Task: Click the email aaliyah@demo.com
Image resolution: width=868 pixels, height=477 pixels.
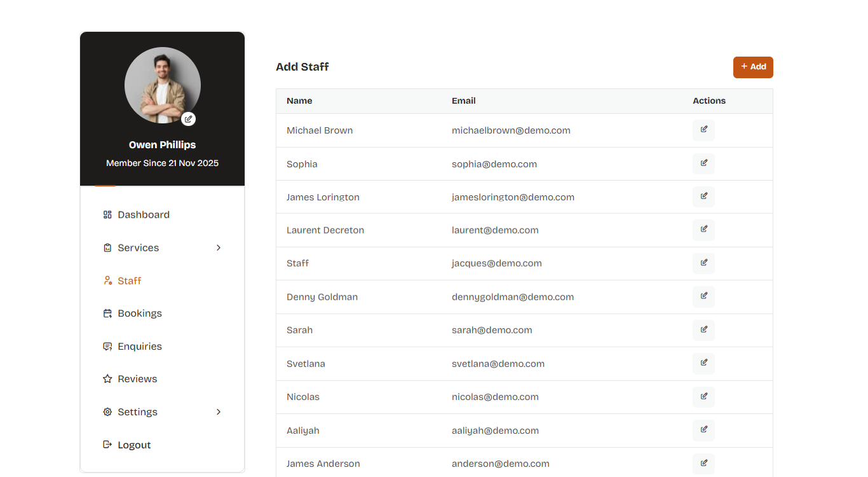Action: click(x=495, y=431)
